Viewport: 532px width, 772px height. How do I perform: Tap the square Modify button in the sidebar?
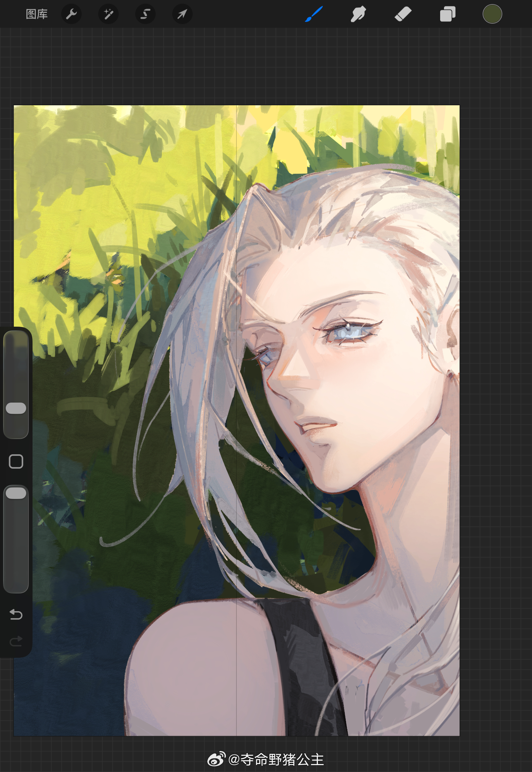[x=16, y=461]
